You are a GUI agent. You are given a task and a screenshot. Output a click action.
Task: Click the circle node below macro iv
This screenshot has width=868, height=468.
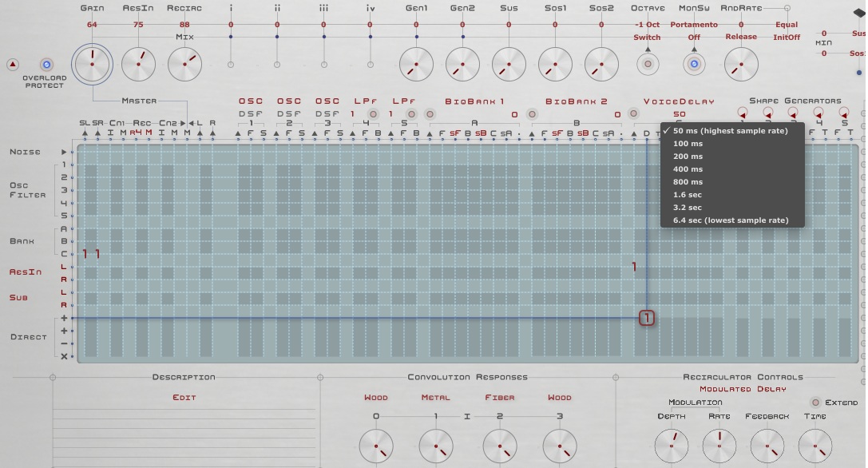(x=370, y=64)
